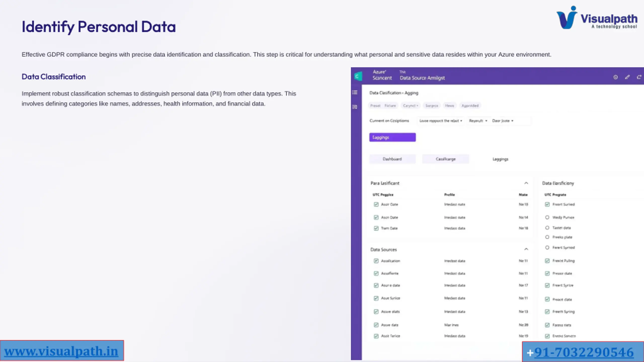This screenshot has height=362, width=644.
Task: Toggle the Ascn Date checkbox
Action: [376, 217]
